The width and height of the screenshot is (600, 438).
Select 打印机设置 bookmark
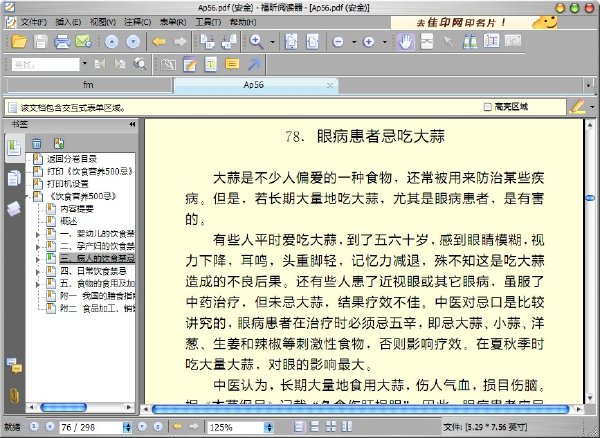tap(68, 184)
